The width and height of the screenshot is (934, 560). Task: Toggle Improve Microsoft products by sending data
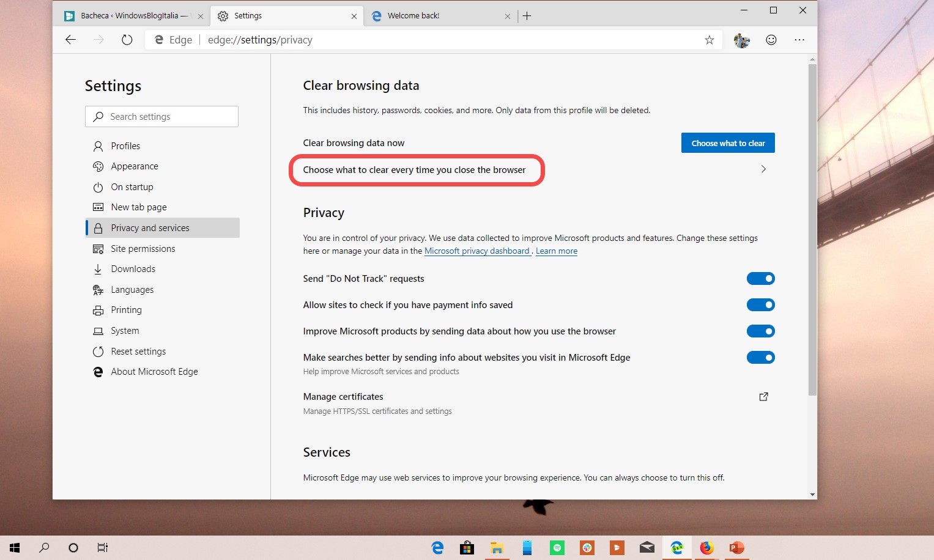[x=761, y=331]
